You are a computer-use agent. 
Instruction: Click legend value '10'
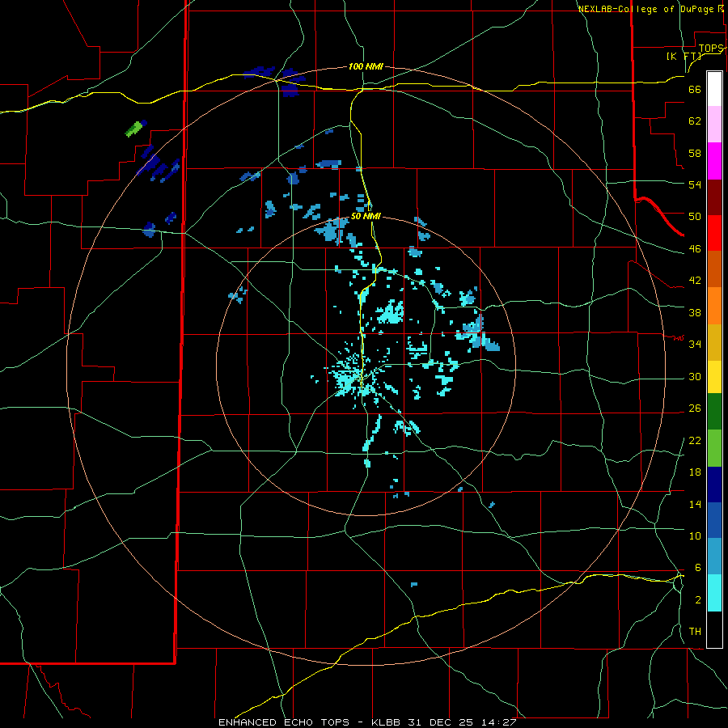pos(695,536)
